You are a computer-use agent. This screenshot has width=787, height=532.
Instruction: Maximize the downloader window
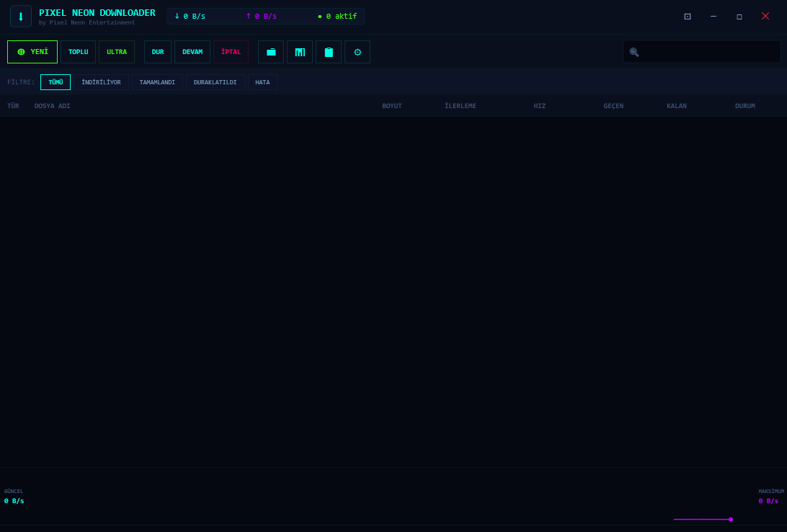[x=739, y=16]
